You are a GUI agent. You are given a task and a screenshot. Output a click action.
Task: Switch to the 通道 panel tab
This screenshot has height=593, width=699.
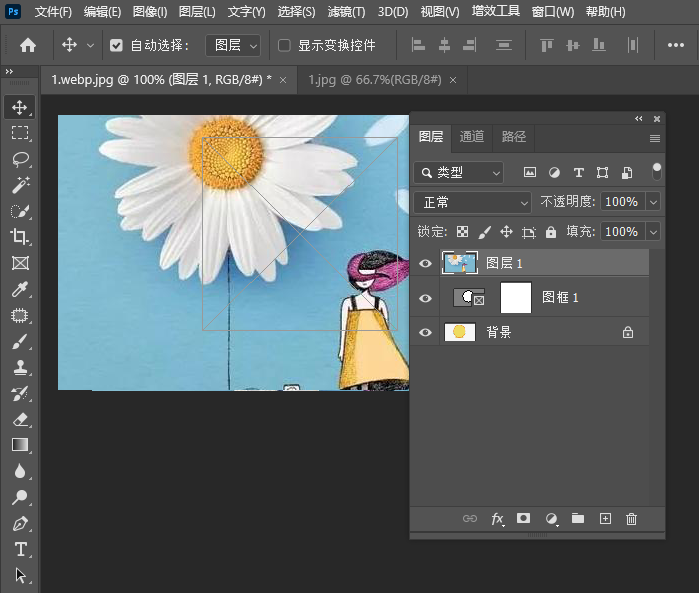click(x=472, y=137)
